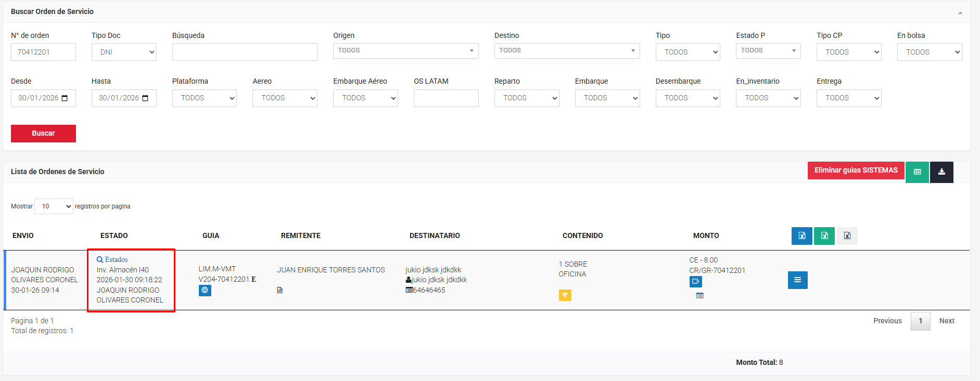Click the green Excel export icon
Viewport: 980px width, 381px height.
[x=824, y=236]
